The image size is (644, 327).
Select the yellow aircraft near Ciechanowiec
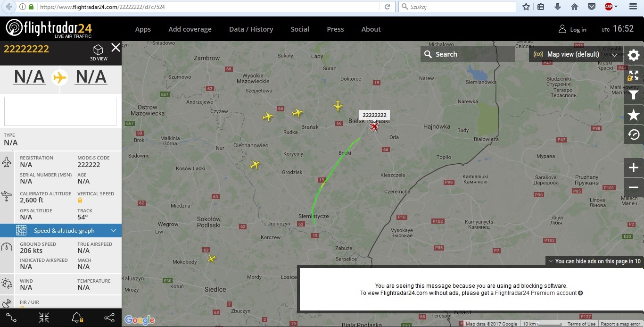coord(255,165)
